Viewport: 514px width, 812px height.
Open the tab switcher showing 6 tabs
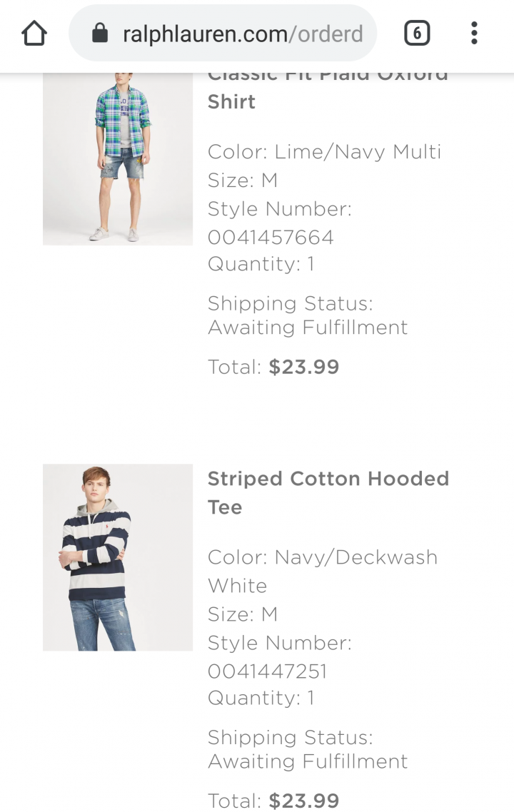pyautogui.click(x=417, y=34)
